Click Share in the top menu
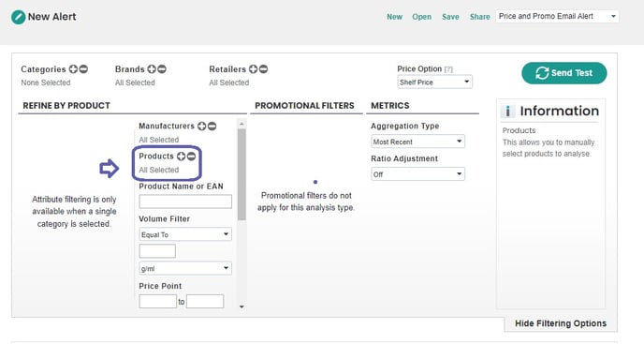Viewport: 644px width, 344px height. 479,17
